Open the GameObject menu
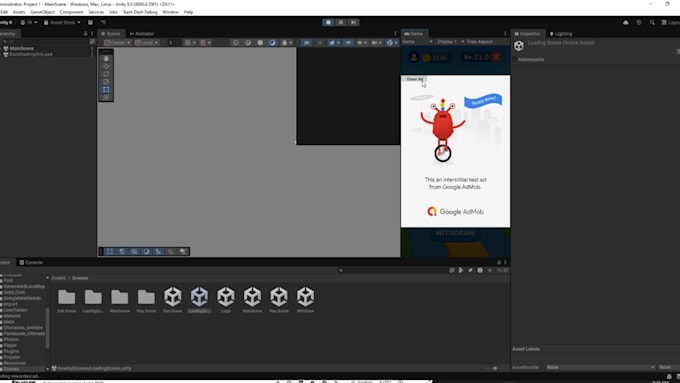680x383 pixels. tap(42, 12)
